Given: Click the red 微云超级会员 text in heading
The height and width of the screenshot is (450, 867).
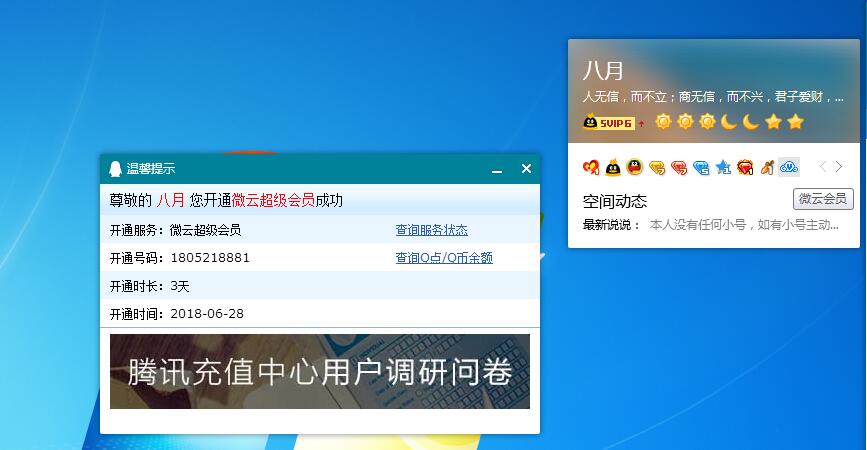Looking at the screenshot, I should pos(273,200).
